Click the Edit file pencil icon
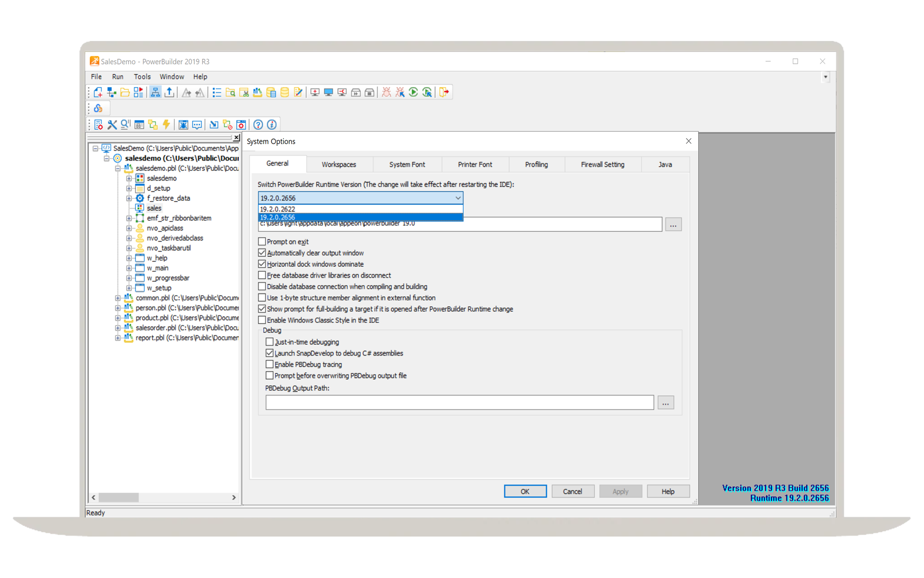Viewport: 924px width, 578px height. pyautogui.click(x=298, y=93)
